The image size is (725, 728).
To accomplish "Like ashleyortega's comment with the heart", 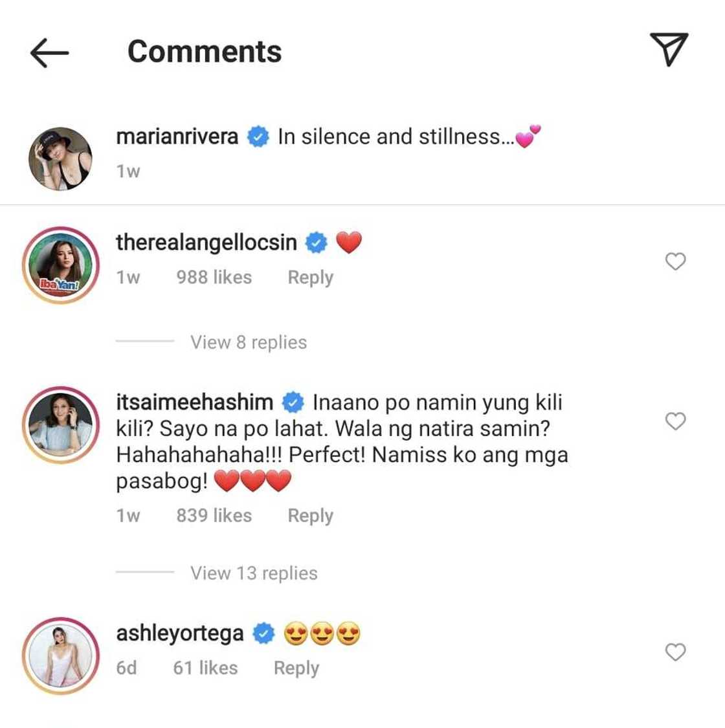I will pyautogui.click(x=675, y=652).
